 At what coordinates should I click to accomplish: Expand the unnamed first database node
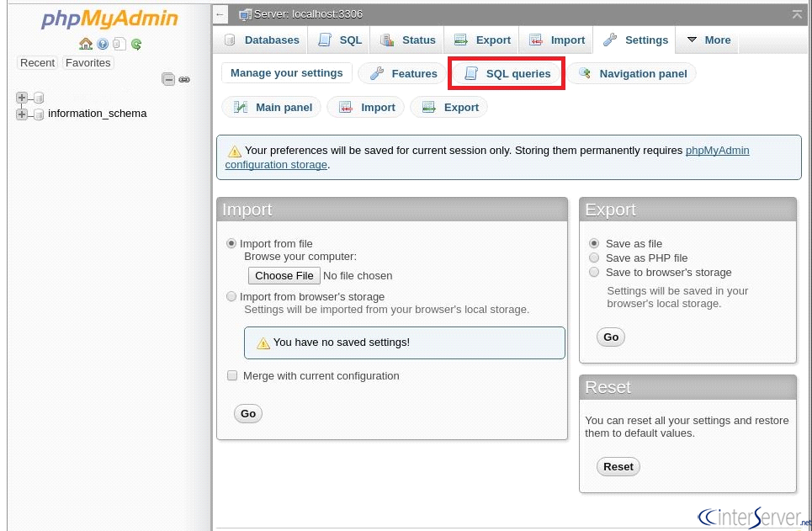[x=22, y=98]
